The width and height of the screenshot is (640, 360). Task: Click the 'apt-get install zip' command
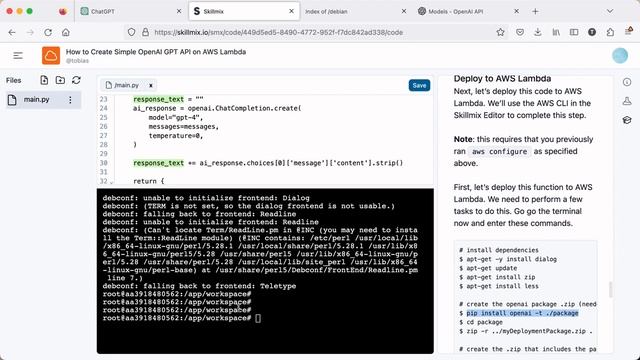501,277
